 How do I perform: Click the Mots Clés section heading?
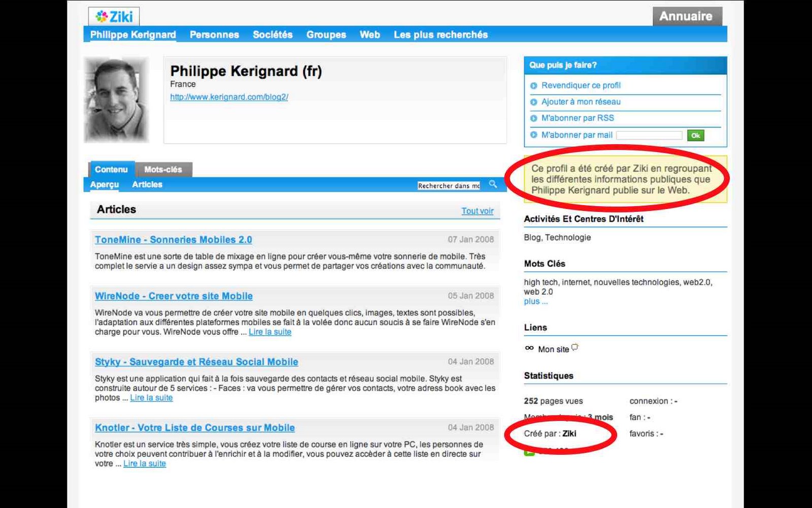click(545, 264)
